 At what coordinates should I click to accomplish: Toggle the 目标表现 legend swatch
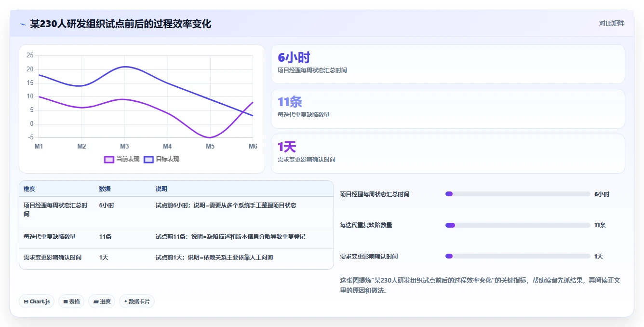(x=148, y=159)
